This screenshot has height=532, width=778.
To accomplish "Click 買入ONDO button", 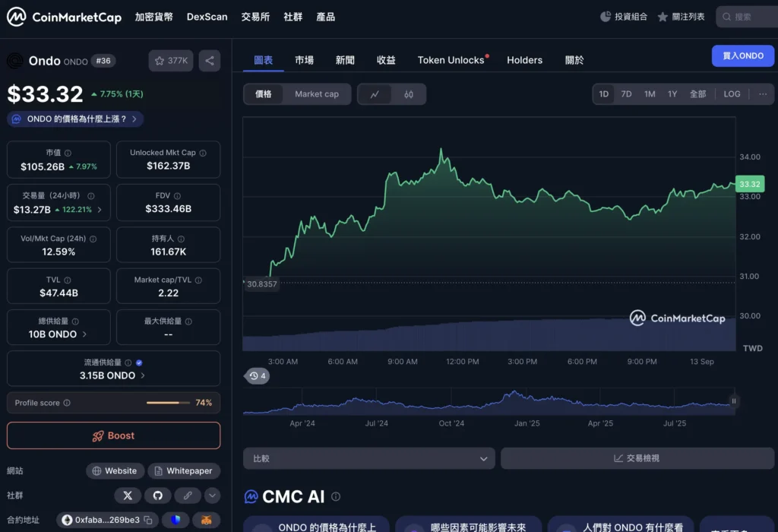I will click(743, 55).
